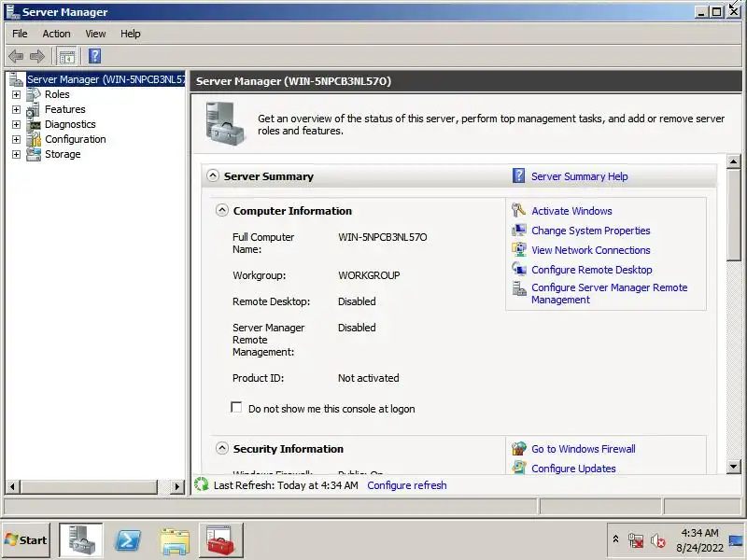Open Change System Properties link
This screenshot has width=747, height=560.
591,231
